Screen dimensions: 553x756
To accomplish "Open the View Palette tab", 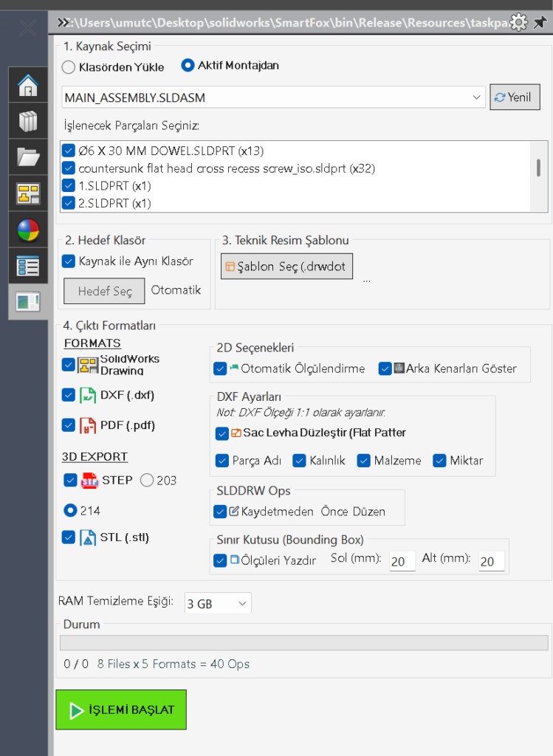I will [x=28, y=193].
